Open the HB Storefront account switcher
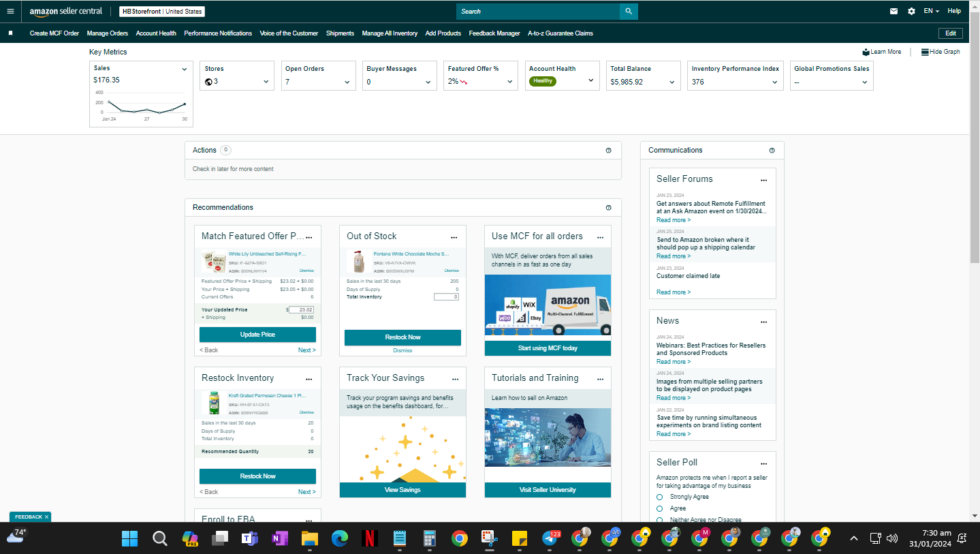The image size is (980, 554). click(x=162, y=12)
